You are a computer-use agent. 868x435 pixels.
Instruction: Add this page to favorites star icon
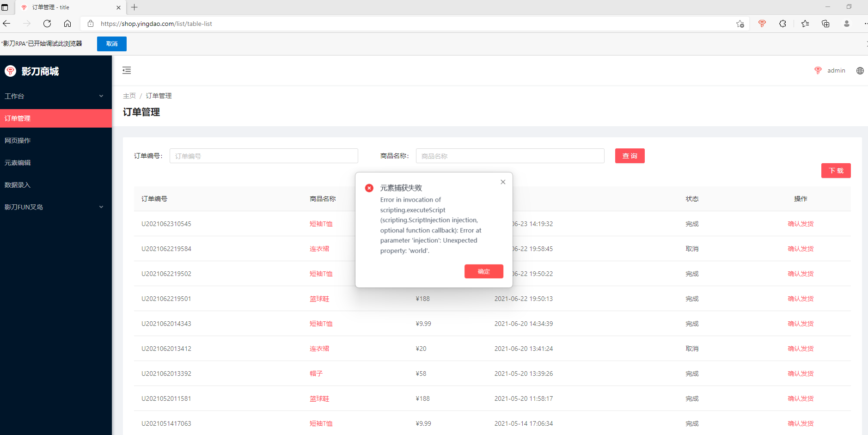pyautogui.click(x=740, y=24)
